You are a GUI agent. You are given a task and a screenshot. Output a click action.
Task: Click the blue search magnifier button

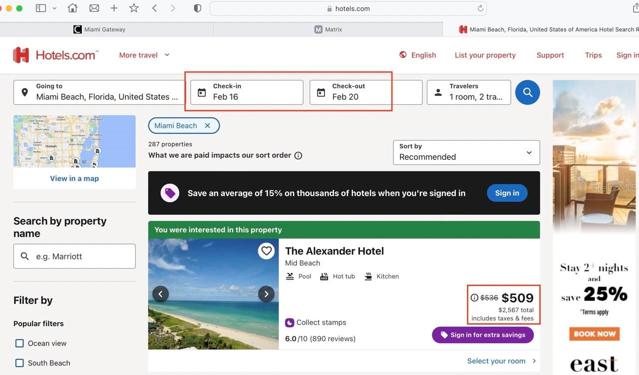pos(527,93)
